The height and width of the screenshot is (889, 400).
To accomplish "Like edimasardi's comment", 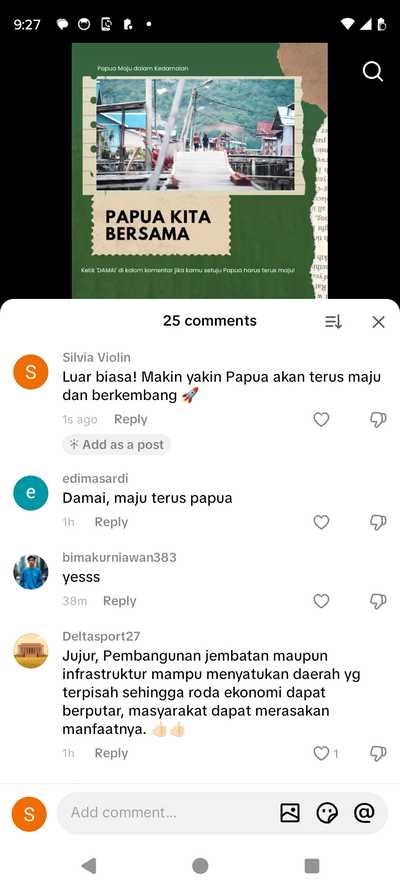I will [x=321, y=522].
